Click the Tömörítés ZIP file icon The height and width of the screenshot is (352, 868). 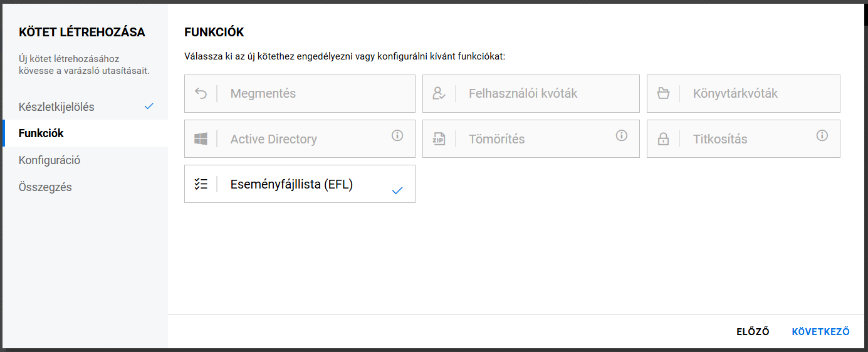(439, 139)
